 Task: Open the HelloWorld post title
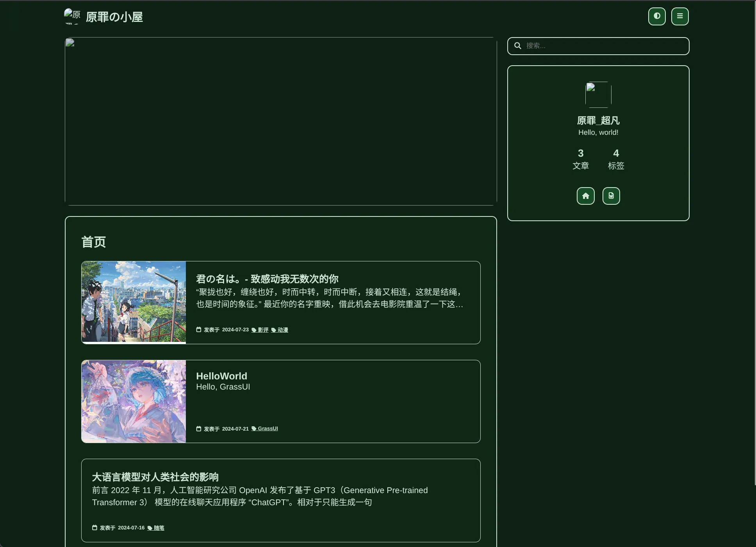tap(221, 376)
